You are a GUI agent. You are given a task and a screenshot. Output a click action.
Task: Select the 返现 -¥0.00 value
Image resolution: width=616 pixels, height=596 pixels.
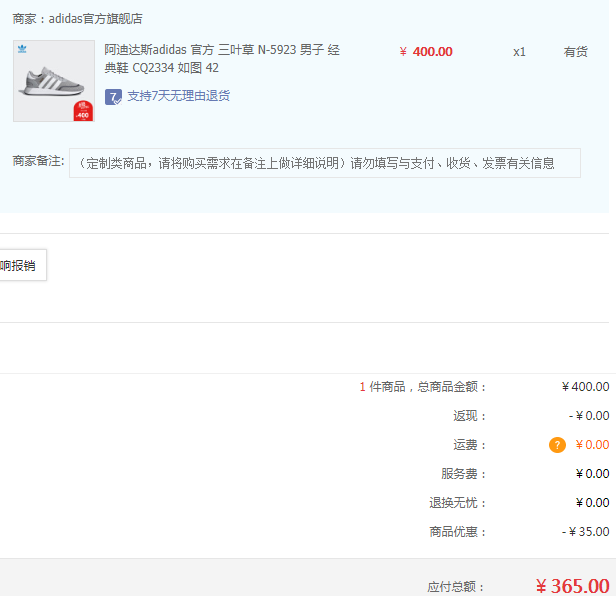(x=589, y=416)
